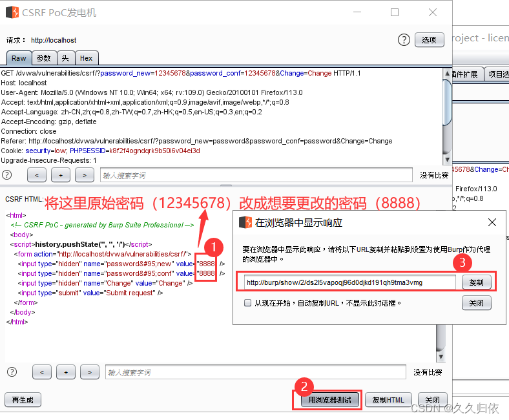This screenshot has height=420, width=509.
Task: Click the Burp Suite logo in the title bar
Action: click(12, 12)
